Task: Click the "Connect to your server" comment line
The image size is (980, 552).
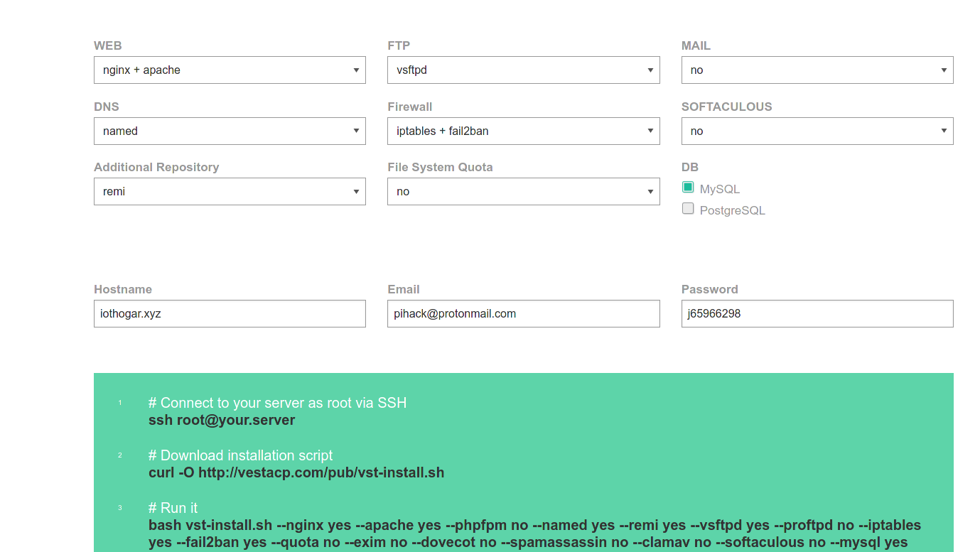Action: (x=277, y=403)
